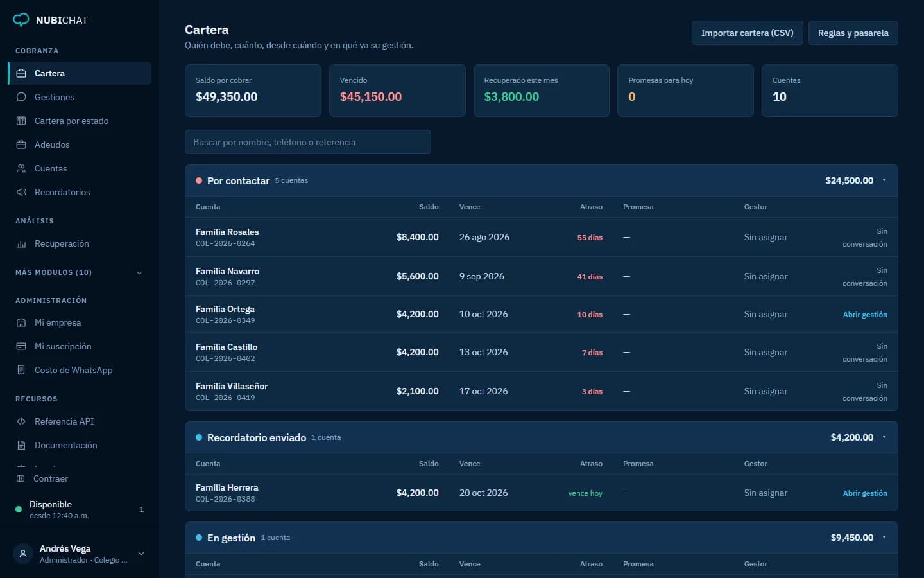The width and height of the screenshot is (924, 578).
Task: Click the Vencido $45,150.00 card
Action: pos(397,91)
